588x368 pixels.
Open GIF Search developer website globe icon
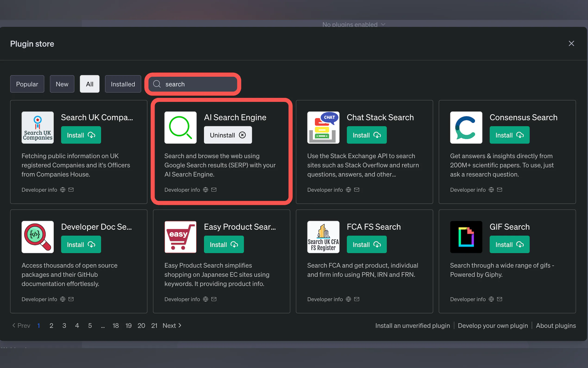coord(491,299)
